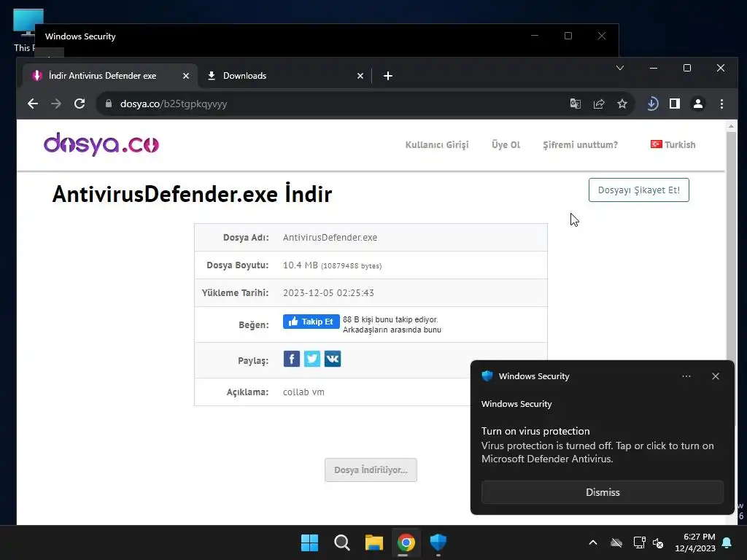Open a new browser tab
This screenshot has width=747, height=560.
click(x=388, y=76)
